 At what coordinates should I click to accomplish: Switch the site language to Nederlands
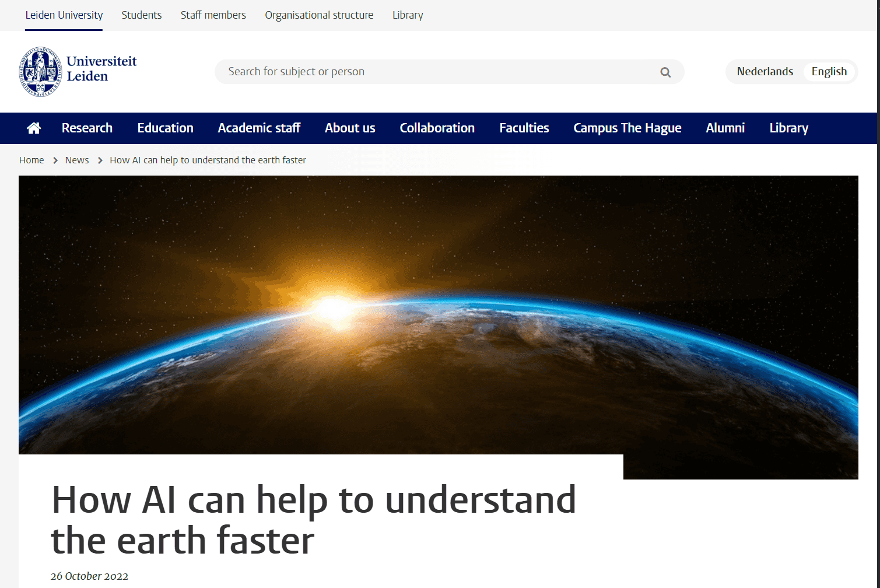point(765,71)
